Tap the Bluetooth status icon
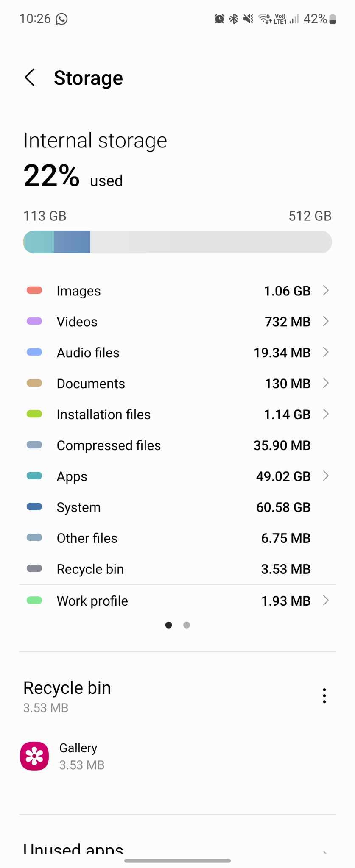355x868 pixels. coord(234,19)
